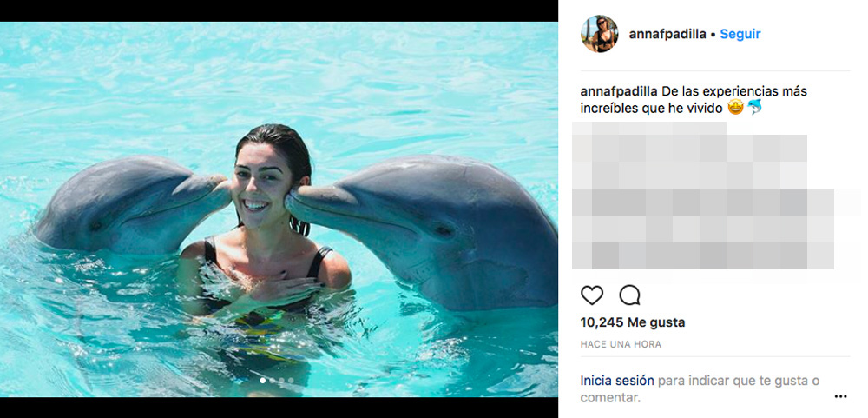Click the blurred comments section

[x=703, y=196]
